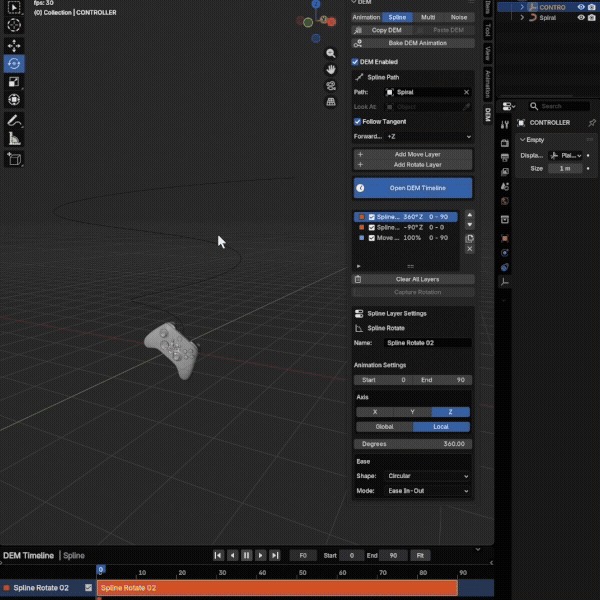Expand the CONTROLLER outliner item
Screen dimensions: 600x600
pyautogui.click(x=522, y=7)
